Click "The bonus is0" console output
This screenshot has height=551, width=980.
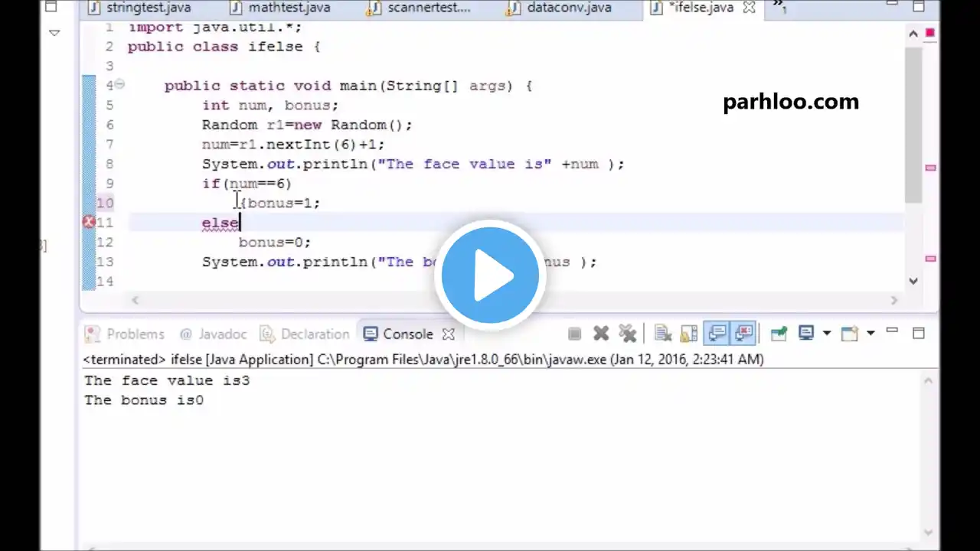pos(144,400)
